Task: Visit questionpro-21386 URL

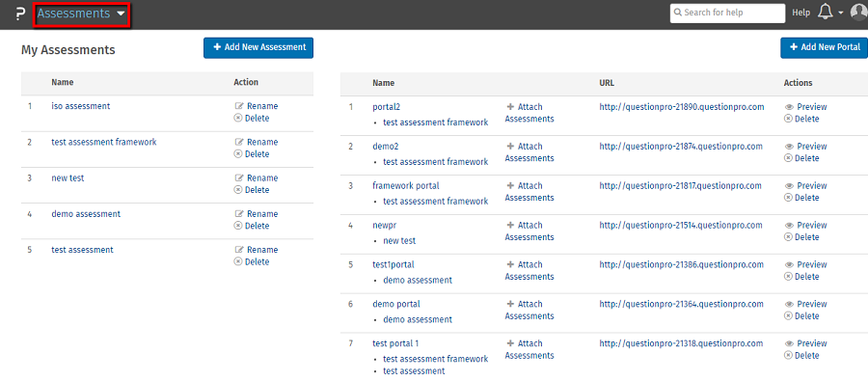Action: (x=682, y=264)
